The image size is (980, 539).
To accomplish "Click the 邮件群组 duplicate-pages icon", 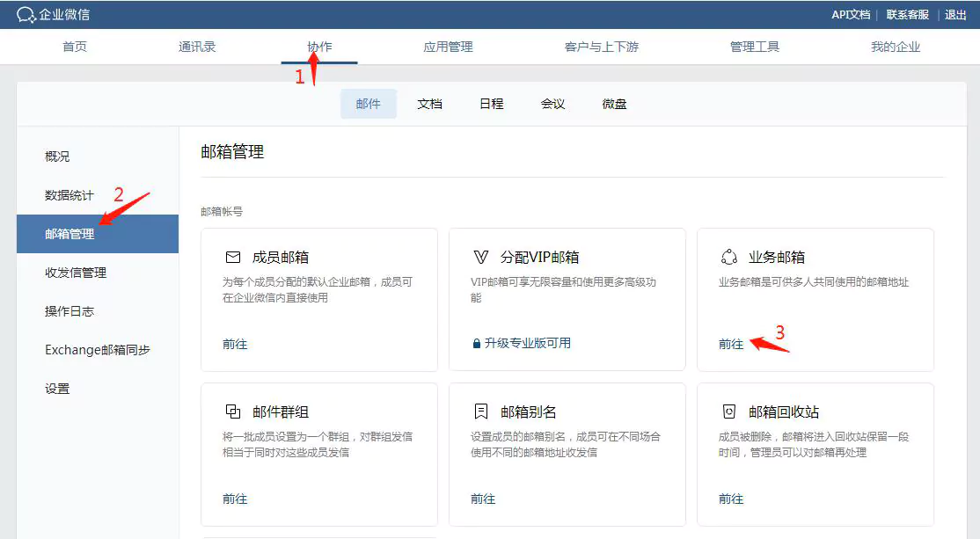I will pos(233,411).
